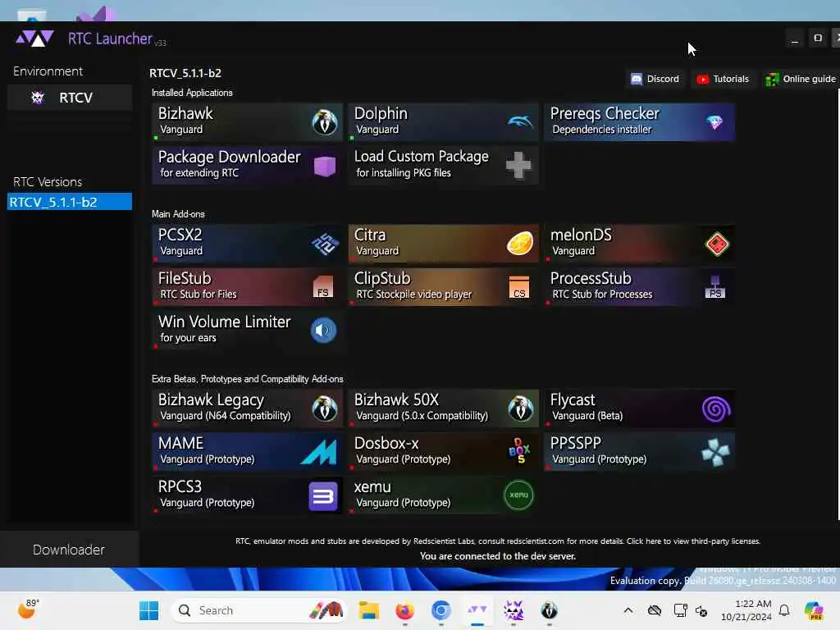Click the Citra orange slice icon
This screenshot has width=840, height=630.
(519, 243)
